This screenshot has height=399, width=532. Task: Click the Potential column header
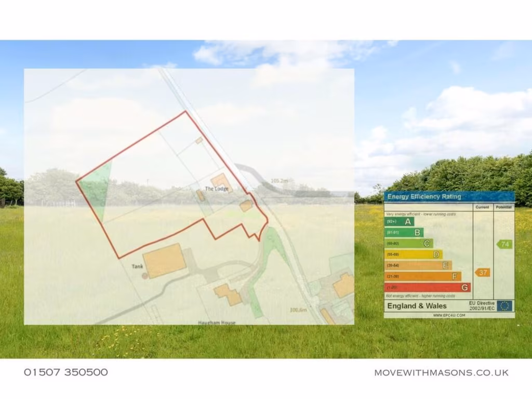click(x=504, y=207)
